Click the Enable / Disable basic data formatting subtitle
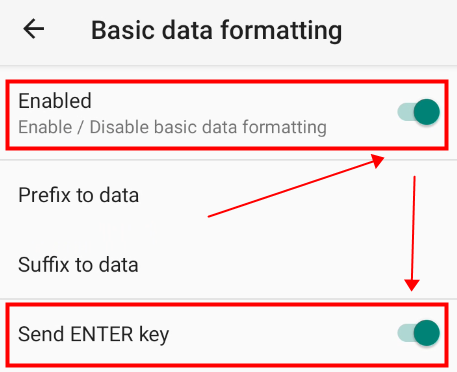Image resolution: width=457 pixels, height=372 pixels. (x=172, y=127)
